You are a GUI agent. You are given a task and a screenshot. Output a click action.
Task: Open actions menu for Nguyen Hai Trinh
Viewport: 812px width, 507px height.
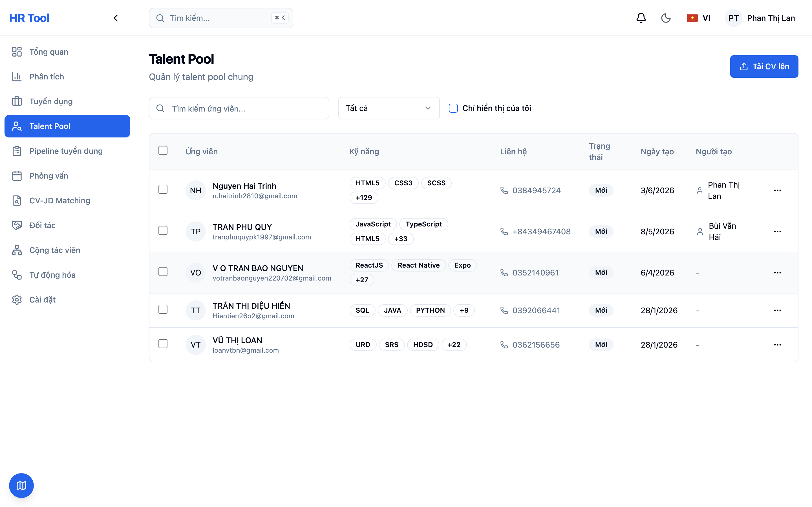click(x=777, y=190)
